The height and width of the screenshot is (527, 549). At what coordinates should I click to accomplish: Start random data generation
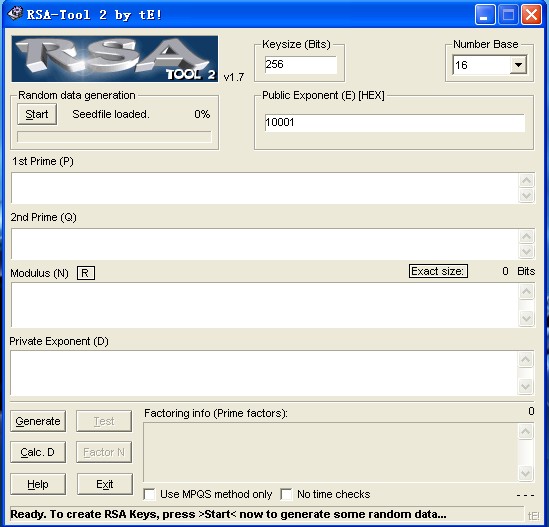(x=37, y=114)
